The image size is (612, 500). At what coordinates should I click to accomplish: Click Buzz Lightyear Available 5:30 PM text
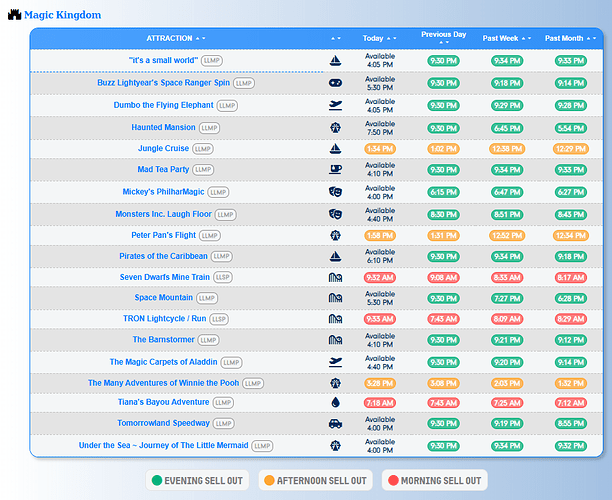pyautogui.click(x=380, y=83)
